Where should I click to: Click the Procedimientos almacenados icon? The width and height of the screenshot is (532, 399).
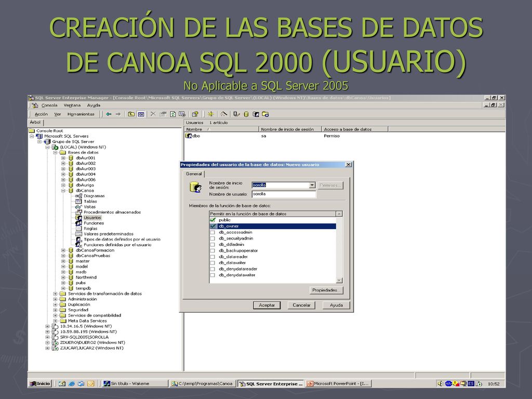[x=78, y=212]
